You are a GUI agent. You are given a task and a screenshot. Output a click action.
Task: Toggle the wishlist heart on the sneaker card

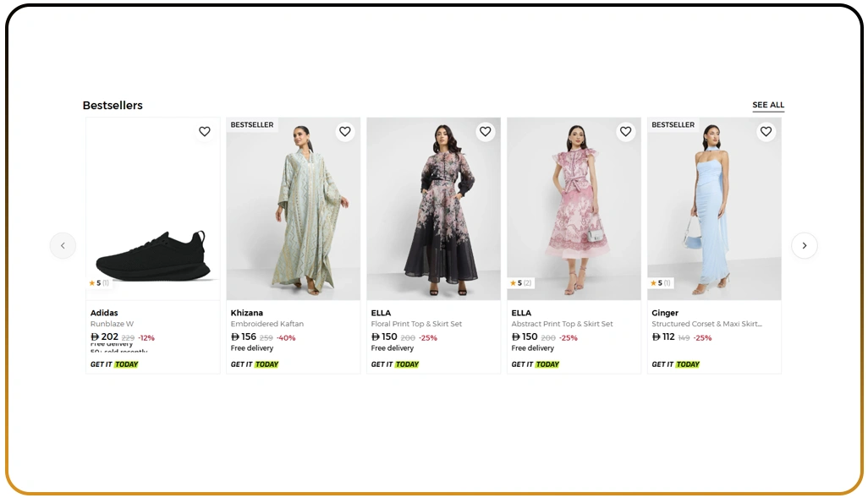[204, 132]
